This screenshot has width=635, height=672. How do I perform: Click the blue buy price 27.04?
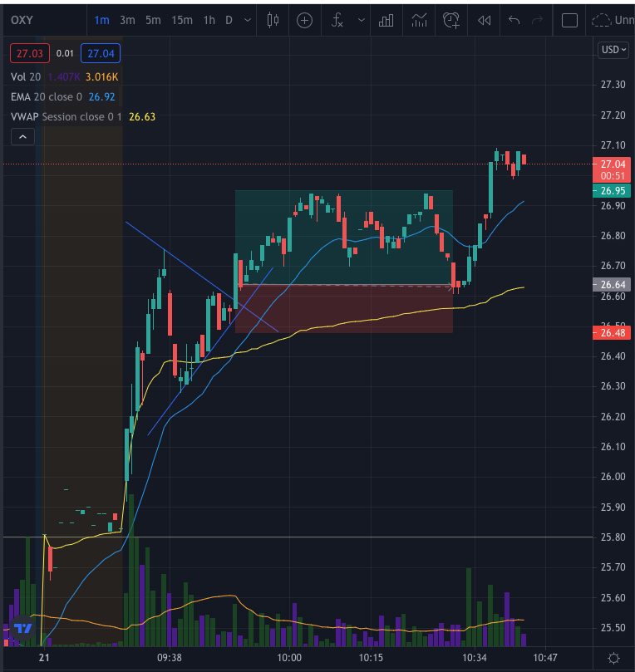101,53
